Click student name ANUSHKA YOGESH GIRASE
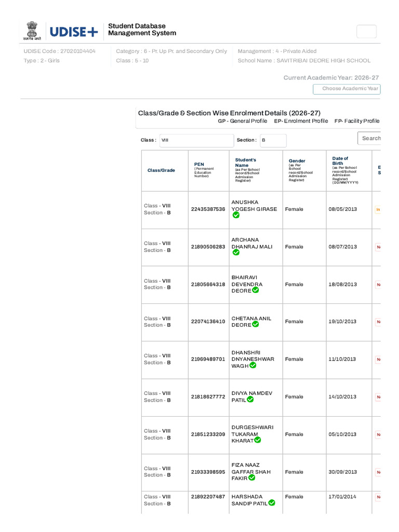399x532 pixels. click(x=254, y=206)
